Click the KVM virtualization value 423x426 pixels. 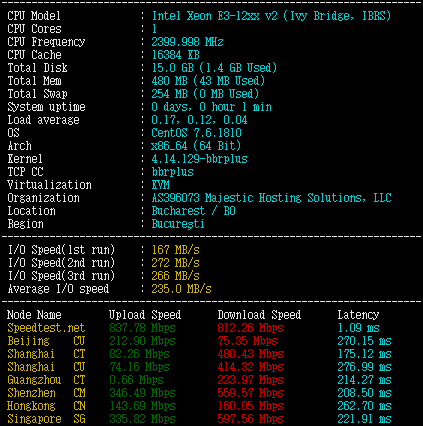160,185
